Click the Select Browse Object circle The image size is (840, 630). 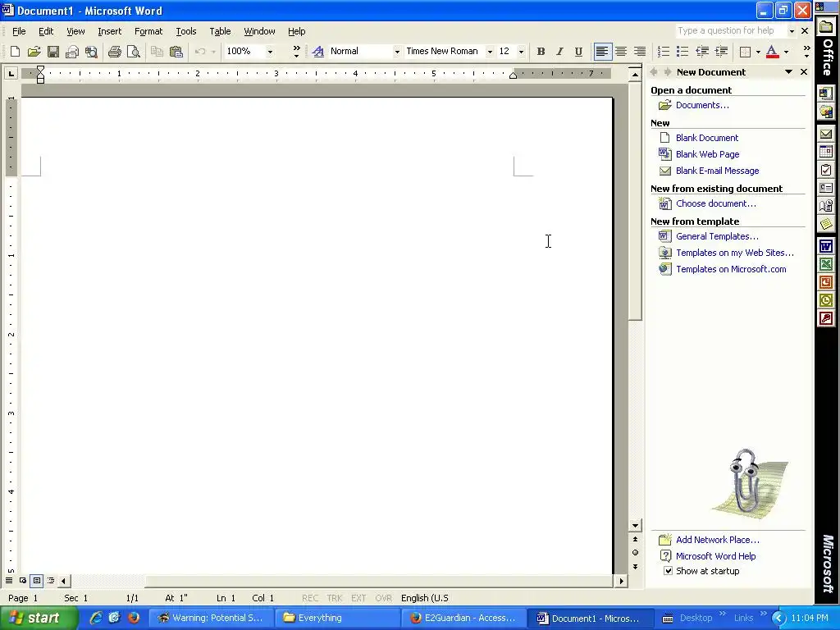pyautogui.click(x=636, y=552)
